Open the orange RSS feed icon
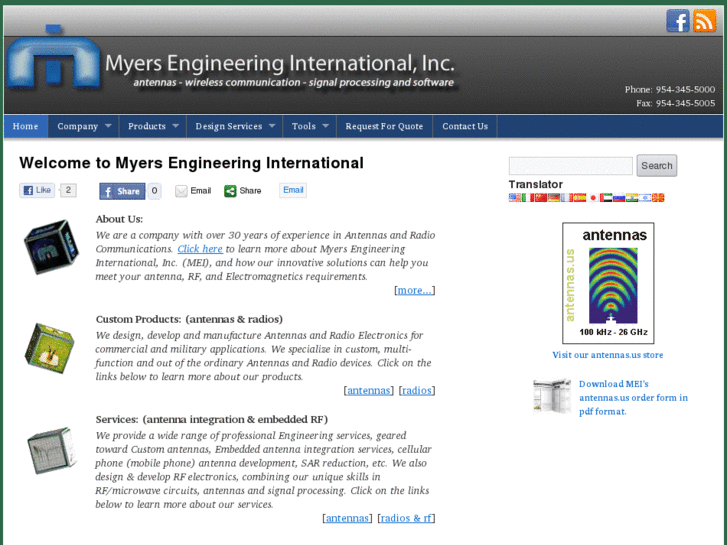The image size is (727, 545). (704, 21)
